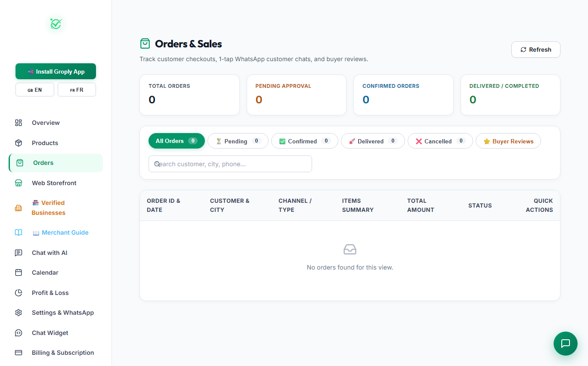The height and width of the screenshot is (366, 588).
Task: Open the Calendar icon in sidebar
Action: pyautogui.click(x=19, y=273)
